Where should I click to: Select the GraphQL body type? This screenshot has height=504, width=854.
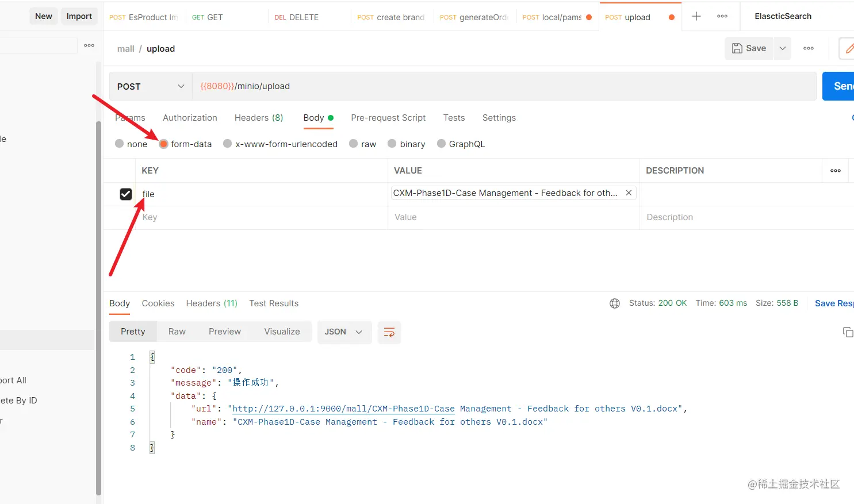[x=441, y=144]
